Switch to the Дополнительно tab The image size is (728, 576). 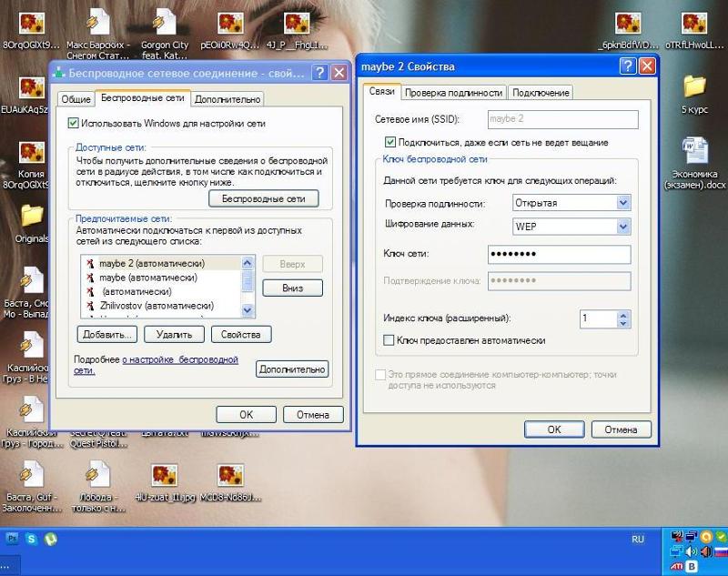click(x=227, y=99)
